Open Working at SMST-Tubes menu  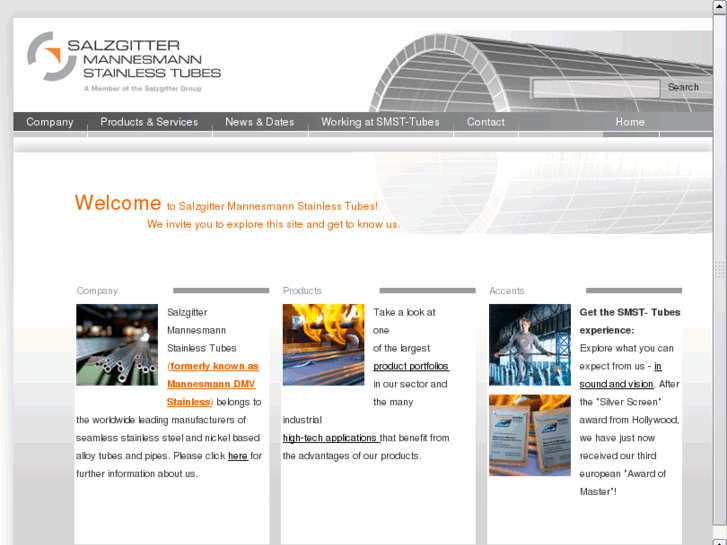[380, 122]
